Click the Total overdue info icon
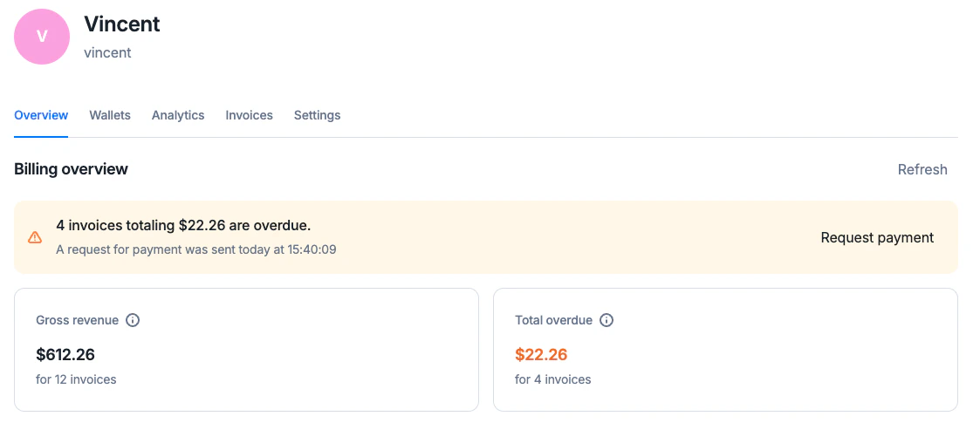 607,321
